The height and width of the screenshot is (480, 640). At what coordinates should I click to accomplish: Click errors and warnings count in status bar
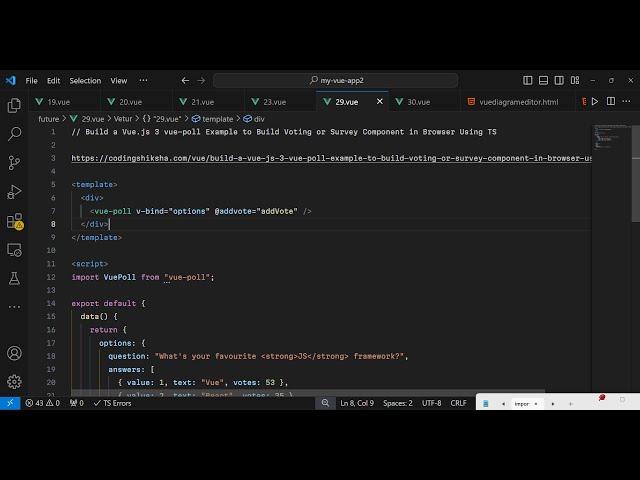pos(47,403)
